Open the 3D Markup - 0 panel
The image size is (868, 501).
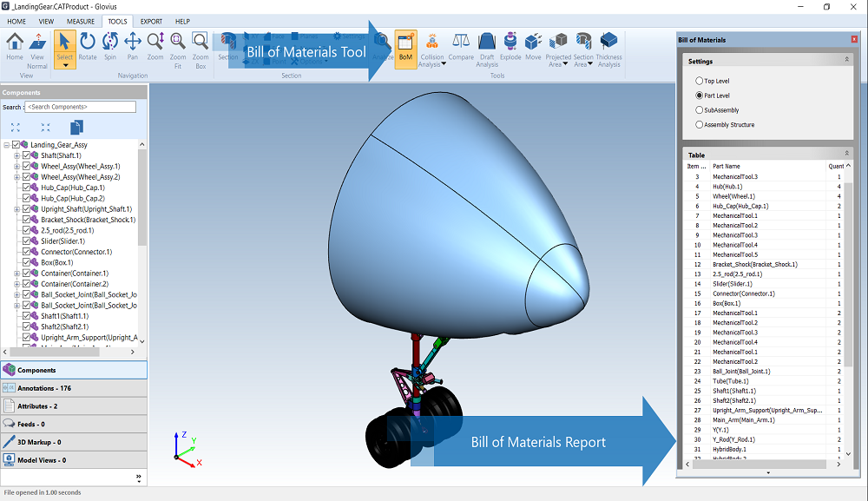(x=74, y=442)
